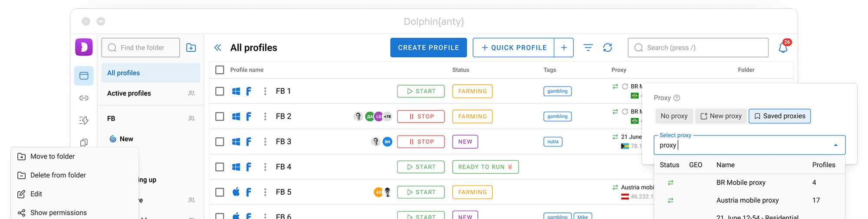Click the link icon in left sidebar
The image size is (868, 219).
click(x=84, y=98)
